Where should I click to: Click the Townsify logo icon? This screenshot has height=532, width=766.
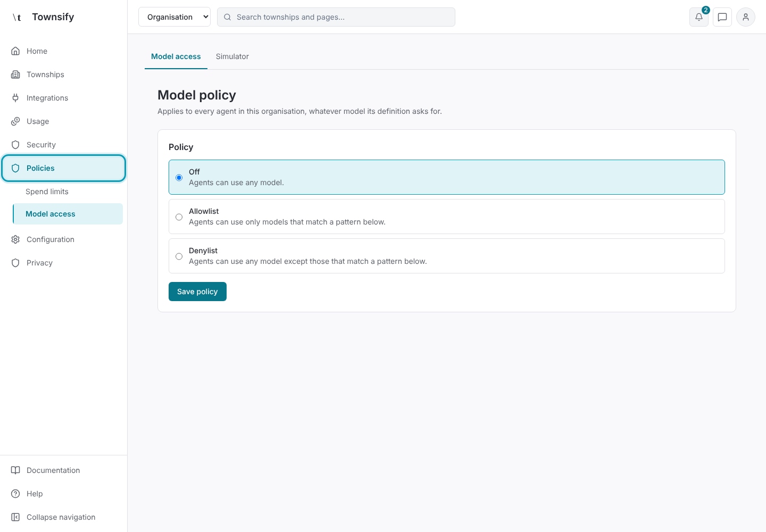17,17
